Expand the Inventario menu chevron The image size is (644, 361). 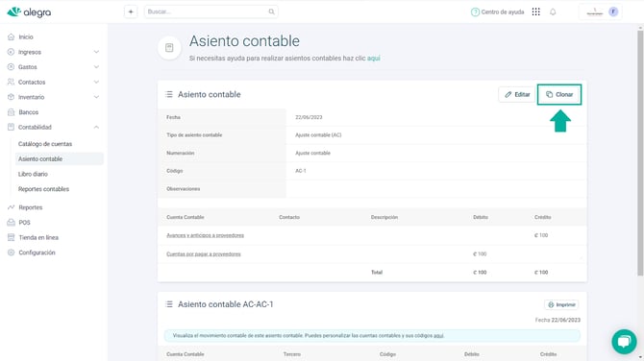pos(96,97)
